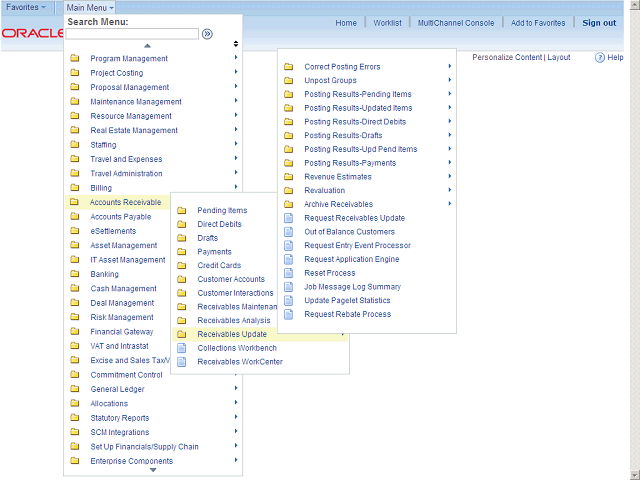
Task: Click the Reset Process page icon
Action: pyautogui.click(x=289, y=273)
